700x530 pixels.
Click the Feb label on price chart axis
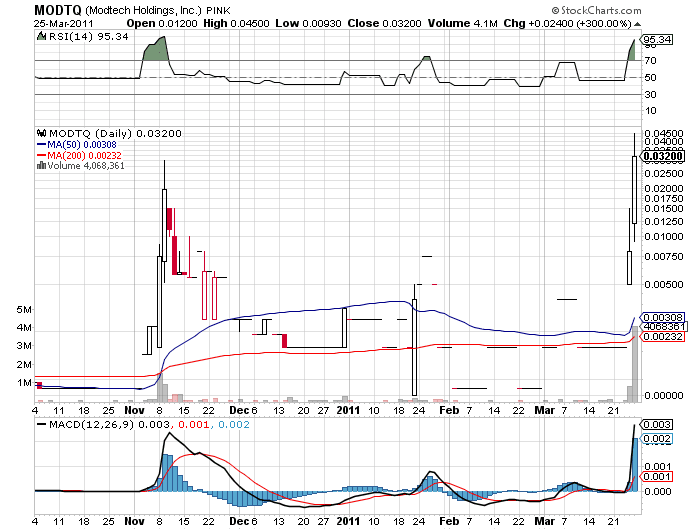[449, 410]
